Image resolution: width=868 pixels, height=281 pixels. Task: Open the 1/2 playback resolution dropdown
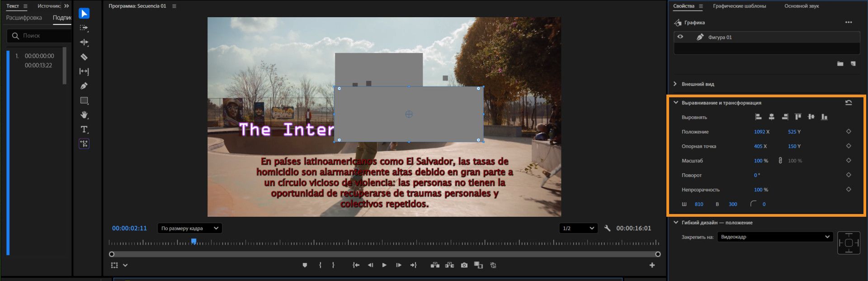click(578, 228)
